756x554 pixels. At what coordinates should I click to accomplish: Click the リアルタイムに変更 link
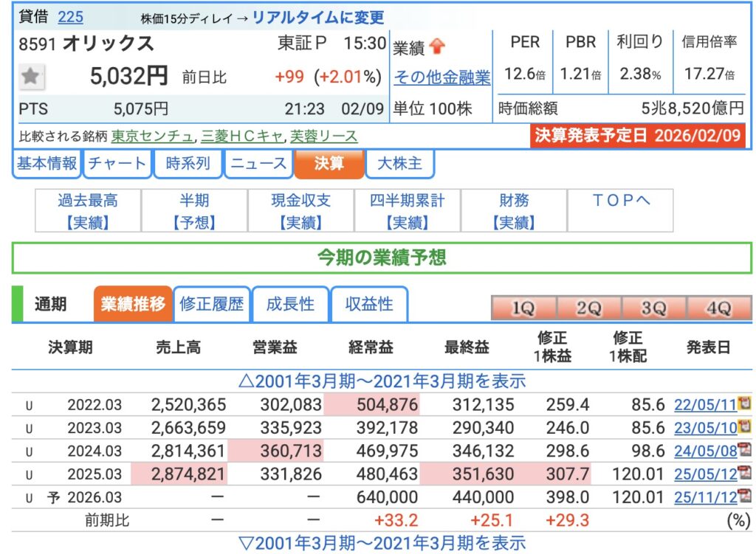[x=318, y=18]
